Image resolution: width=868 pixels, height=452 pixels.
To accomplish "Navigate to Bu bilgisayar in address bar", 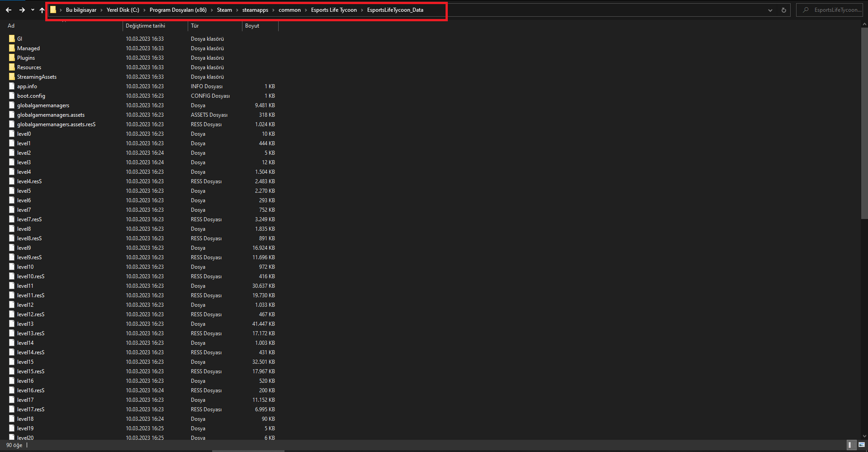I will (x=81, y=10).
